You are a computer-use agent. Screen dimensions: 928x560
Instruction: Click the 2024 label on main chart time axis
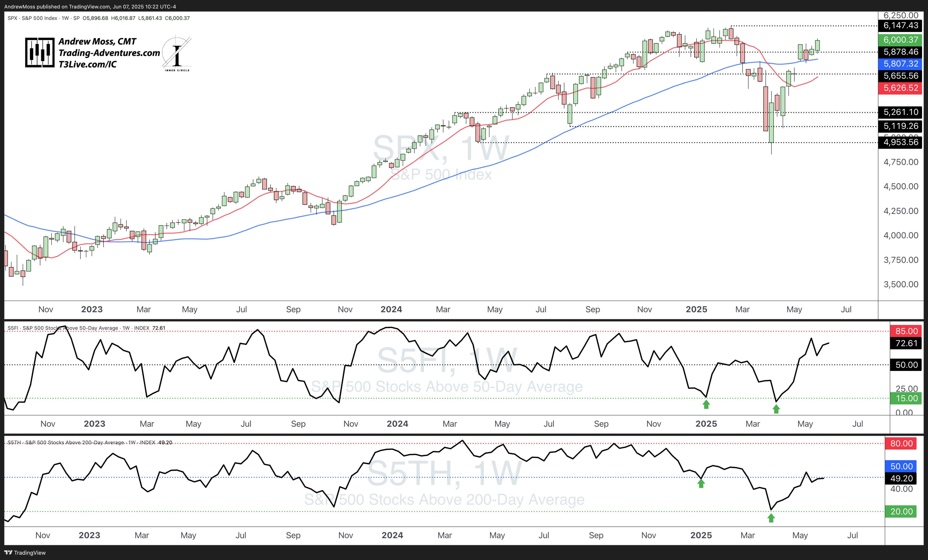point(391,309)
